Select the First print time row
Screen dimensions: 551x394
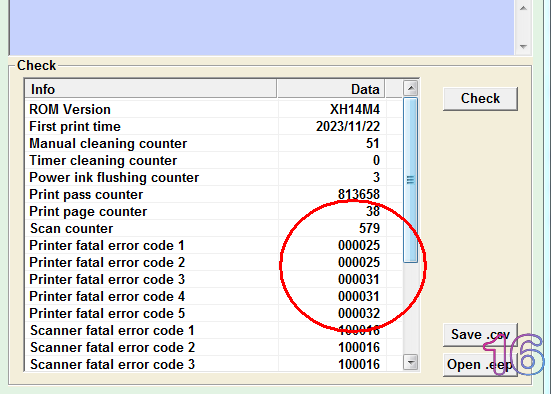pos(214,127)
